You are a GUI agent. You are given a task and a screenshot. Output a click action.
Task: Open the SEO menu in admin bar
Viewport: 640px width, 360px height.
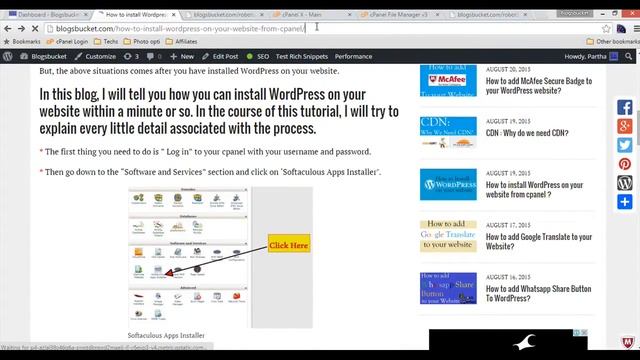258,56
